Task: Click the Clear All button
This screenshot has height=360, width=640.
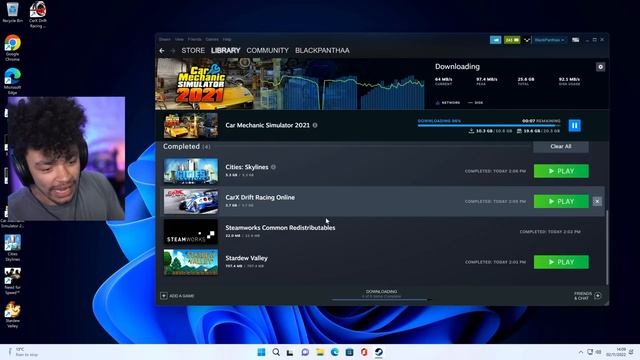Action: (561, 147)
